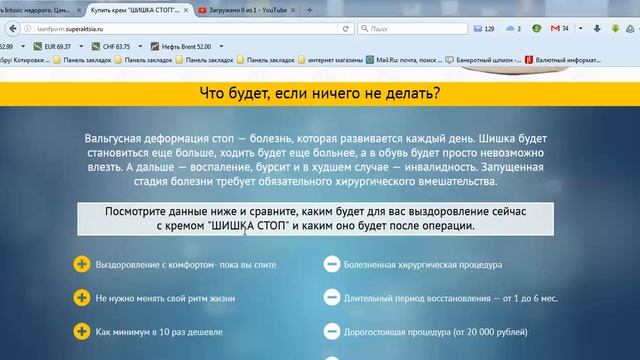Click the text Как минимум в 10 раз дешевле
The image size is (640, 360).
pyautogui.click(x=159, y=331)
